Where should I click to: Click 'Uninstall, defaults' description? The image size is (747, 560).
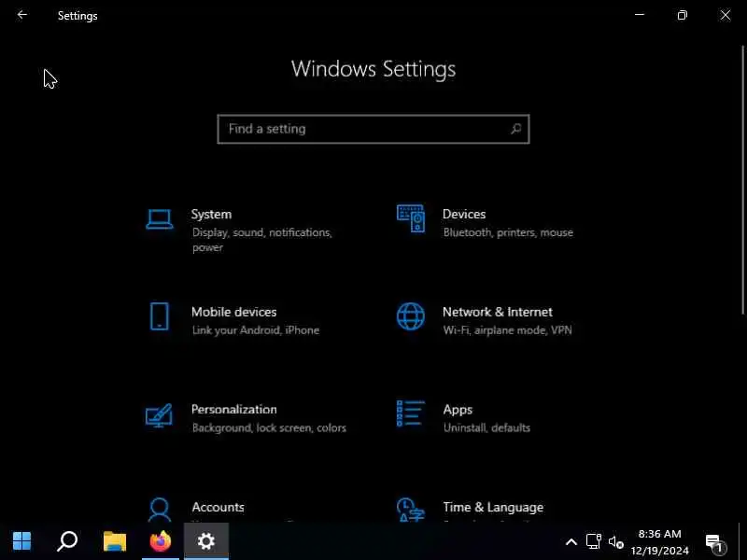tap(486, 427)
